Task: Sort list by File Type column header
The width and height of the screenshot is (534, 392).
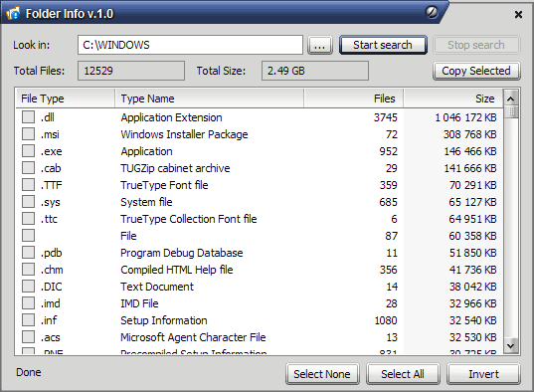Action: coord(66,98)
